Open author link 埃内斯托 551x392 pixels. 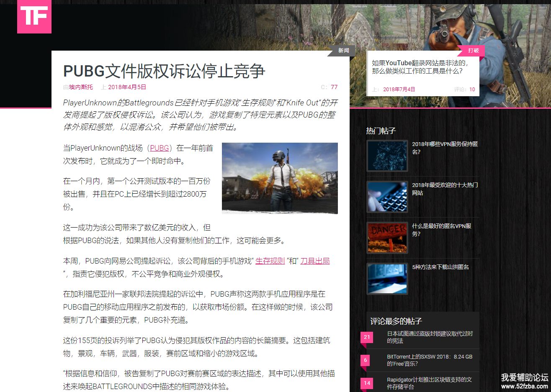(81, 87)
